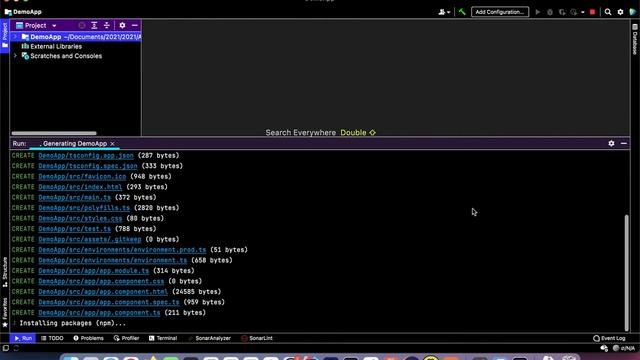Expand the DemoApp project root node

pos(15,37)
